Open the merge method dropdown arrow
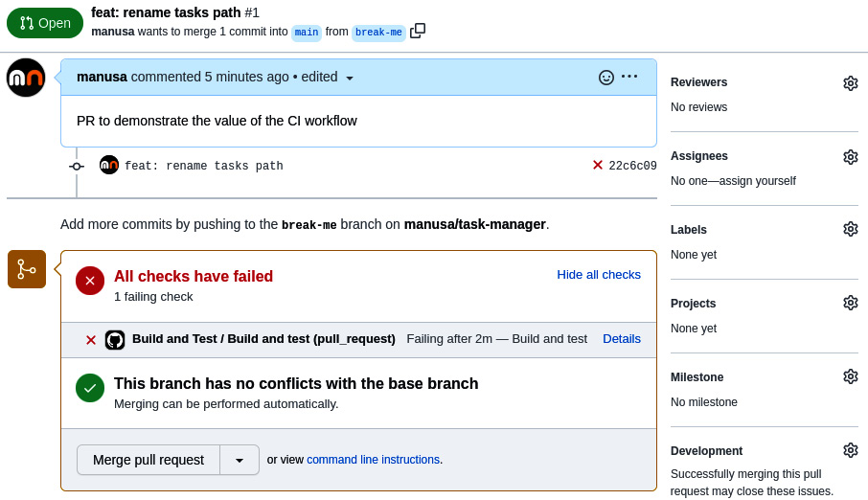This screenshot has width=868, height=500. pyautogui.click(x=240, y=460)
